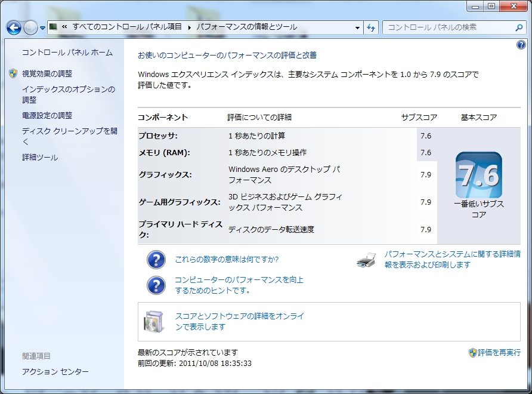This screenshot has width=532, height=394.
Task: Open 視覚効果の調整 link
Action: 47,73
